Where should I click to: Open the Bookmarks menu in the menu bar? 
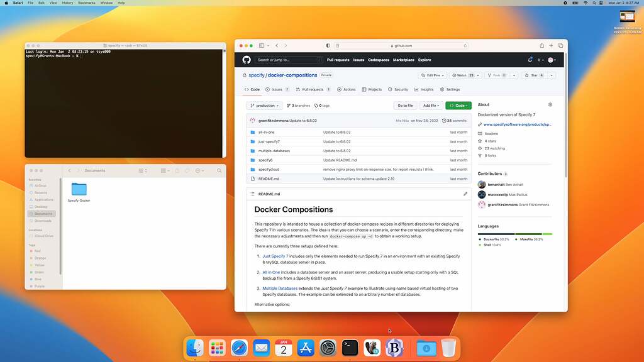(86, 3)
